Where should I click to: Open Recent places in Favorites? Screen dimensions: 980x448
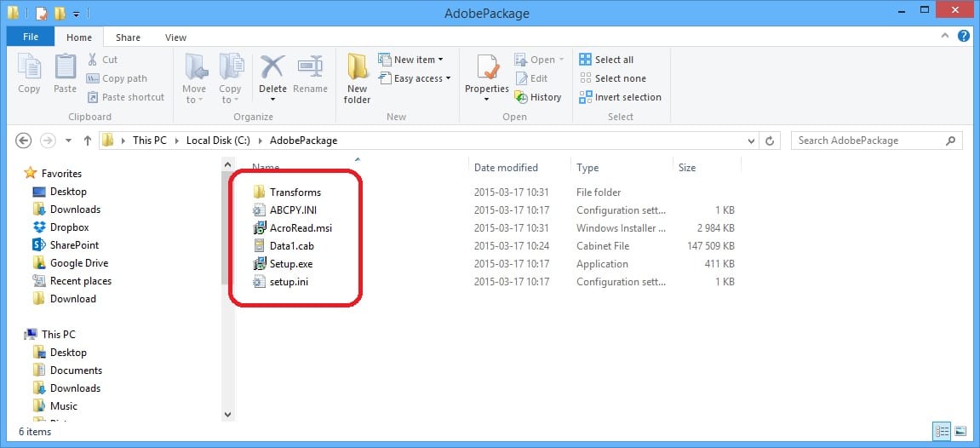pos(72,281)
